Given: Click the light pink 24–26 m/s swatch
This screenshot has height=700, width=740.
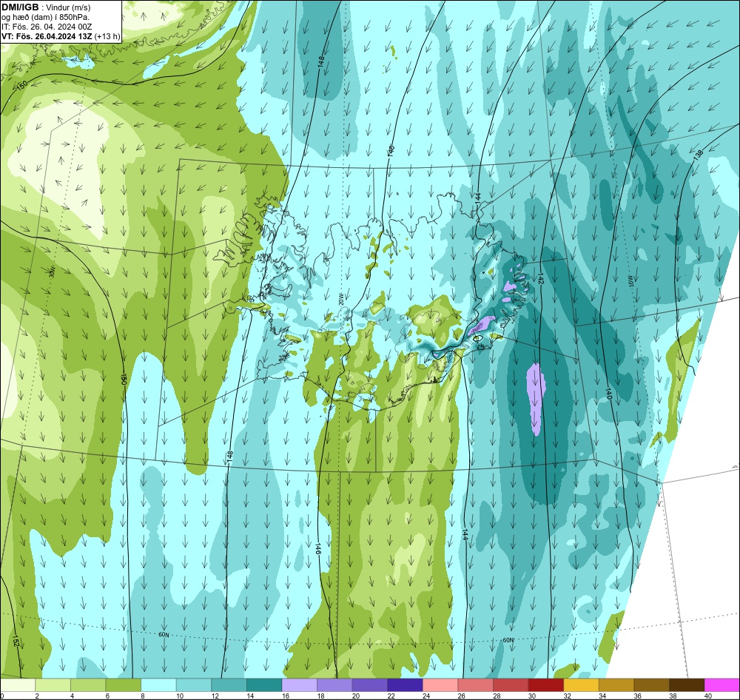Looking at the screenshot, I should (x=440, y=685).
